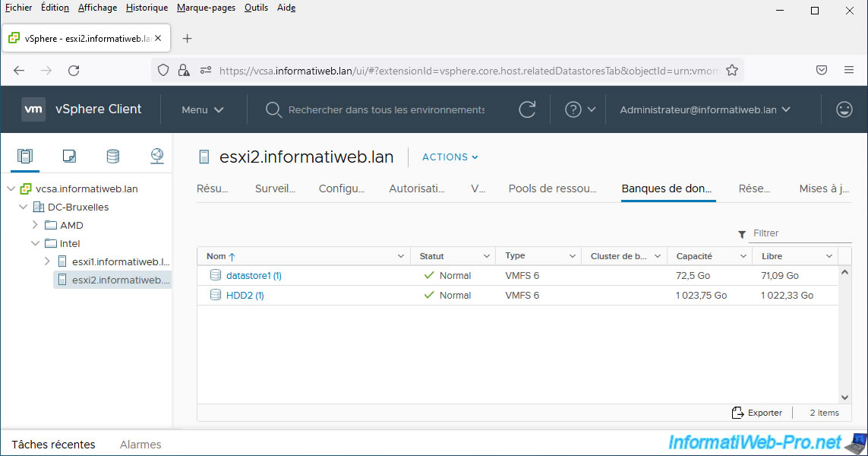Click the smiley feedback icon
Viewport: 868px width, 456px height.
tap(844, 109)
